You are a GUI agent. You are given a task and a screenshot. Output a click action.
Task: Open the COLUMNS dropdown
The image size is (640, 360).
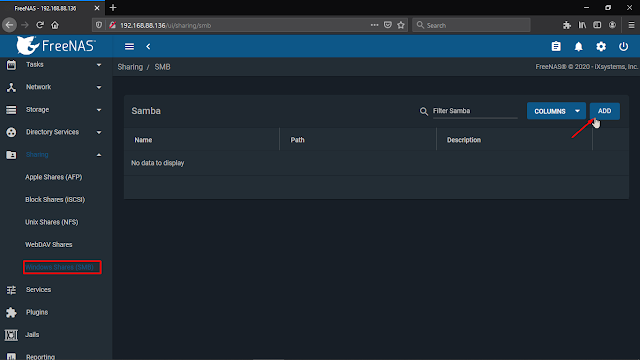(x=556, y=111)
